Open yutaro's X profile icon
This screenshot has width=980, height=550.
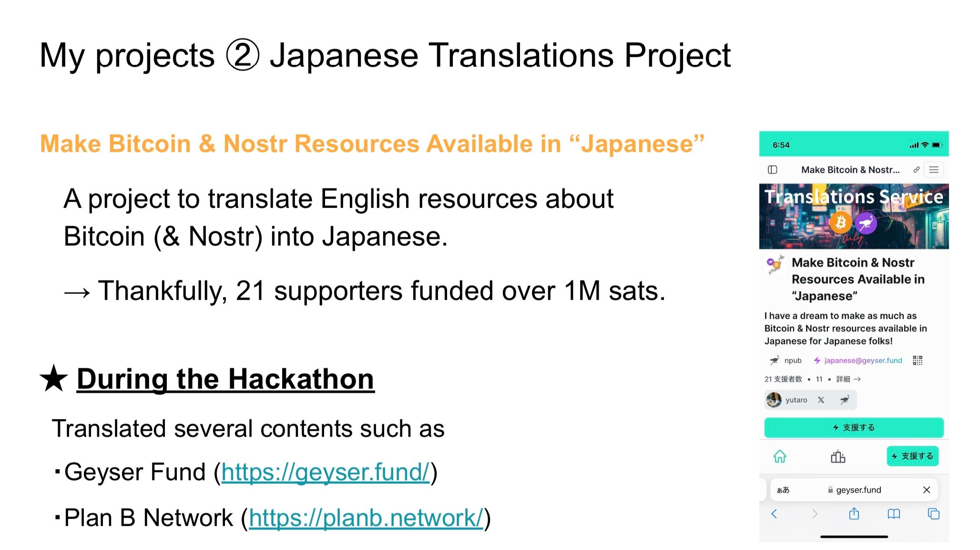click(x=821, y=400)
